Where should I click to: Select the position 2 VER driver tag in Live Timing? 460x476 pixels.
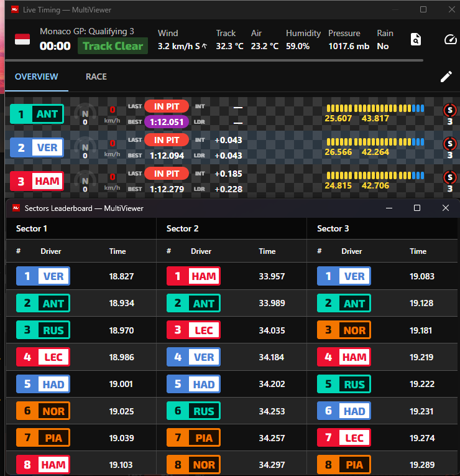tap(37, 147)
